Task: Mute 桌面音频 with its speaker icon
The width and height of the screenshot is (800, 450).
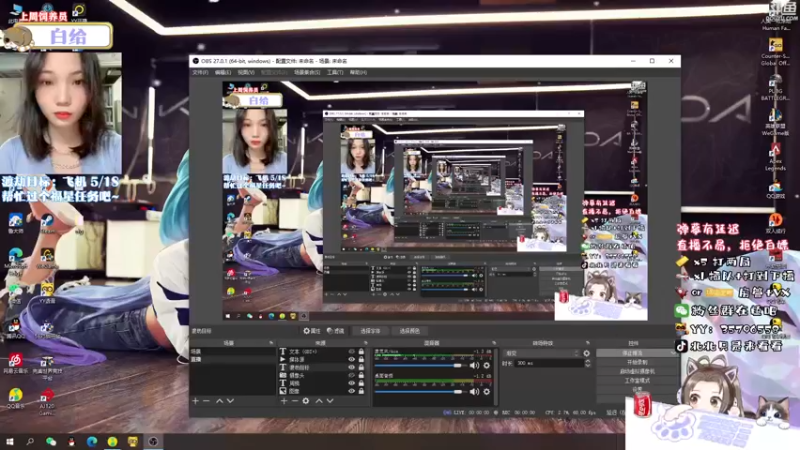Action: tap(474, 391)
